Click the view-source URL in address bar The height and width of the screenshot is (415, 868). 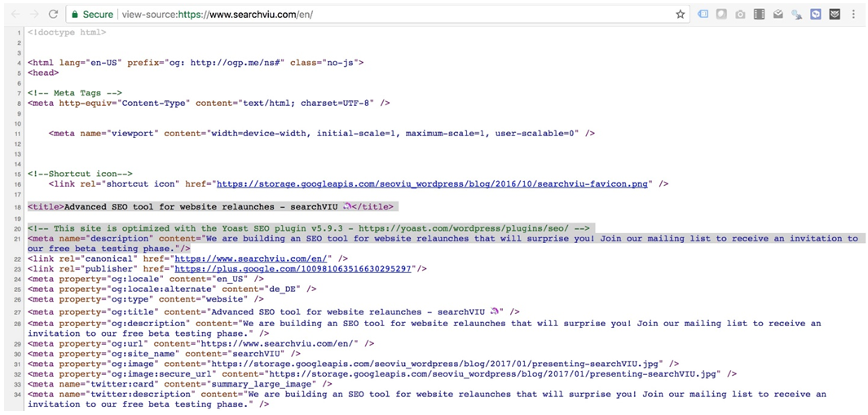click(217, 15)
